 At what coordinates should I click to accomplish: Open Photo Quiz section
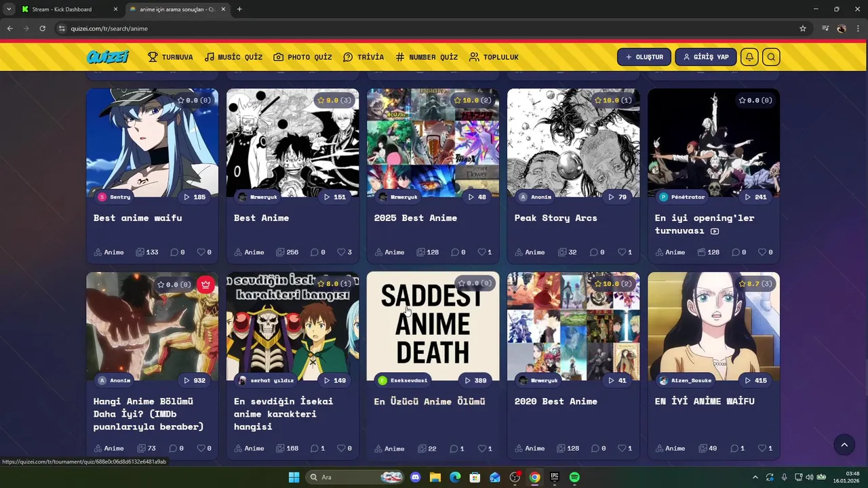coord(302,57)
